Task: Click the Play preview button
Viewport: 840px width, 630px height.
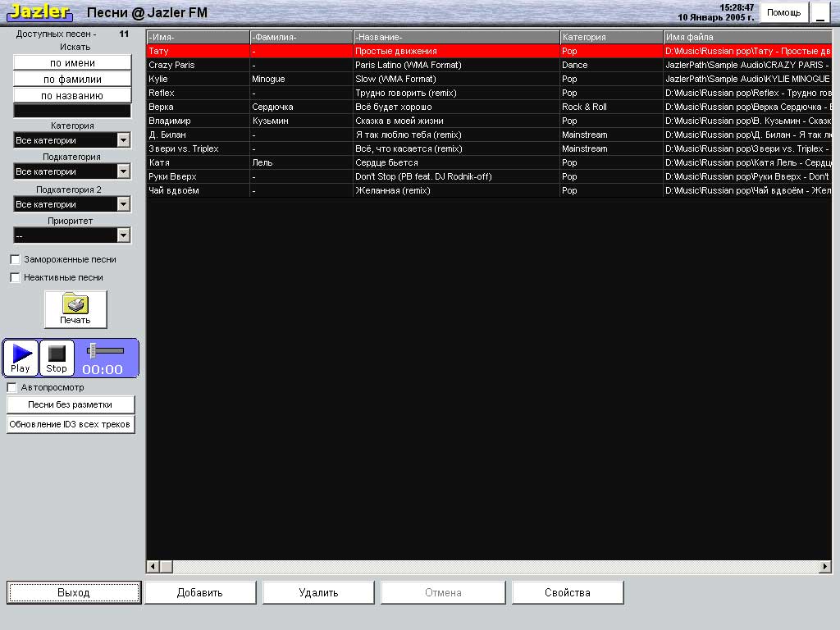Action: 21,358
